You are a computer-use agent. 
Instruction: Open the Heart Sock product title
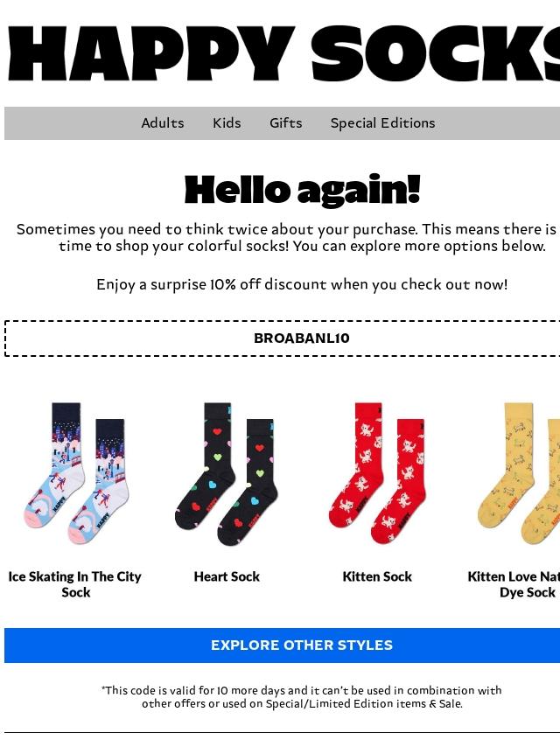pyautogui.click(x=227, y=576)
